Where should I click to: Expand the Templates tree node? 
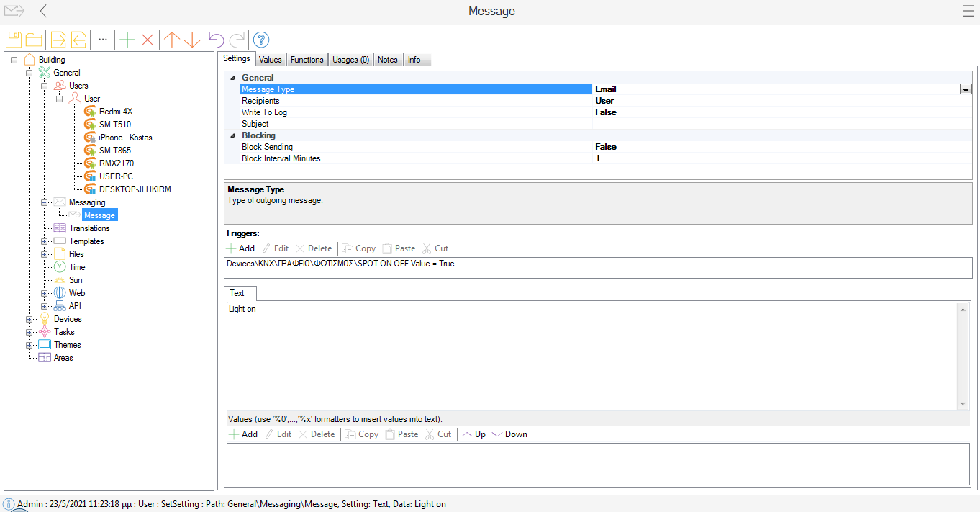tap(45, 241)
